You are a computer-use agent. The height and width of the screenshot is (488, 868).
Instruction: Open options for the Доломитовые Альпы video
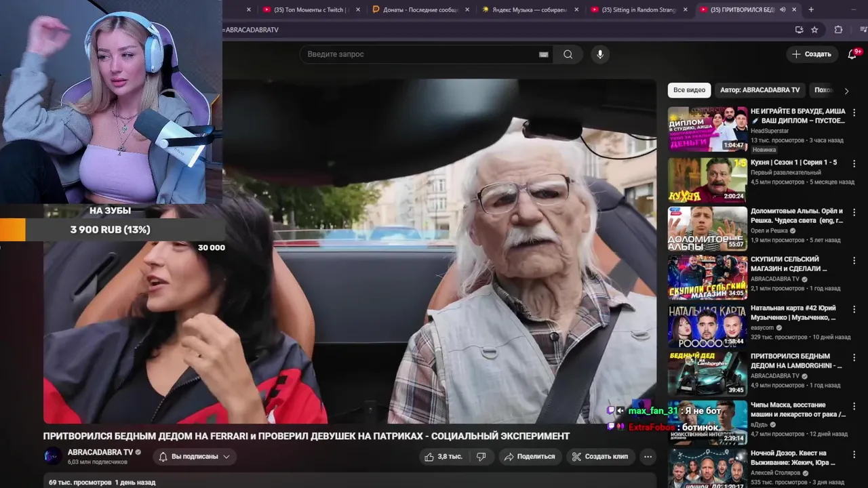pos(854,212)
